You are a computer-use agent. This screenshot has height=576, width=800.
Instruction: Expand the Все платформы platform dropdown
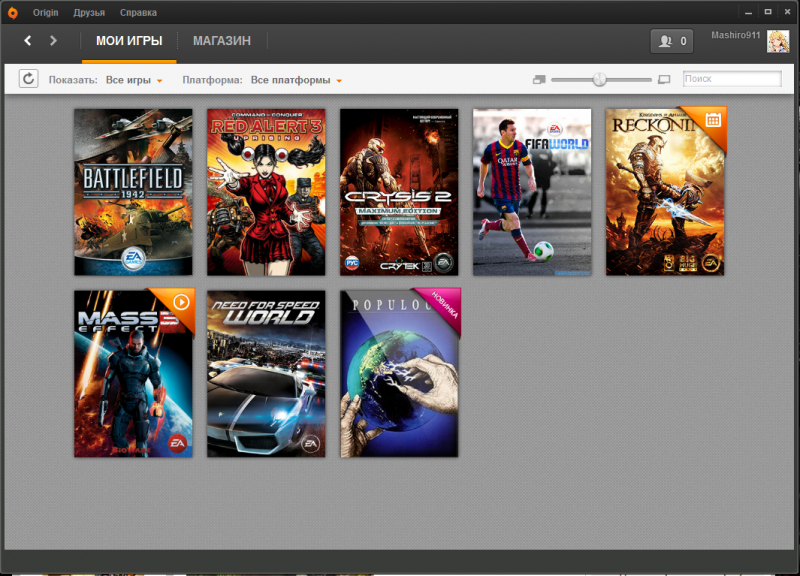point(296,80)
